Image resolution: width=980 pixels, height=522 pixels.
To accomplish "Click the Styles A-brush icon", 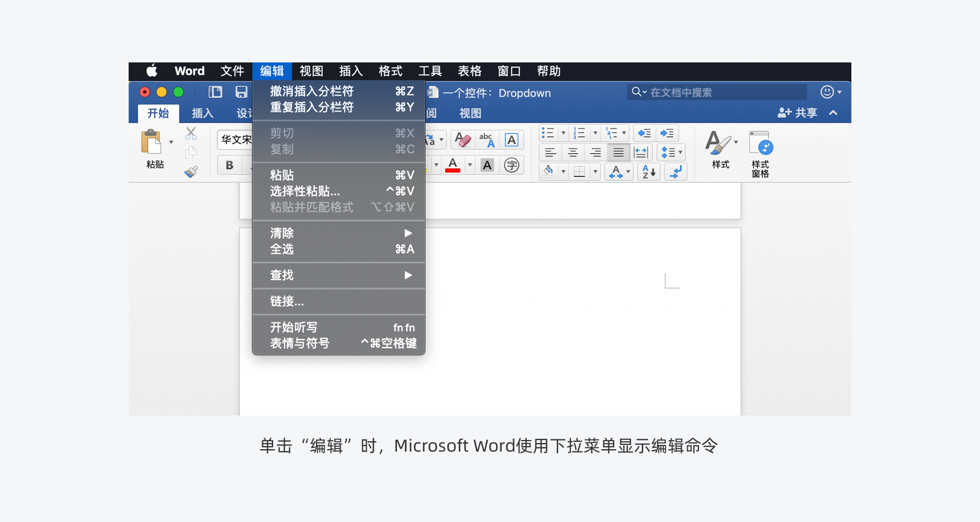I will point(718,143).
